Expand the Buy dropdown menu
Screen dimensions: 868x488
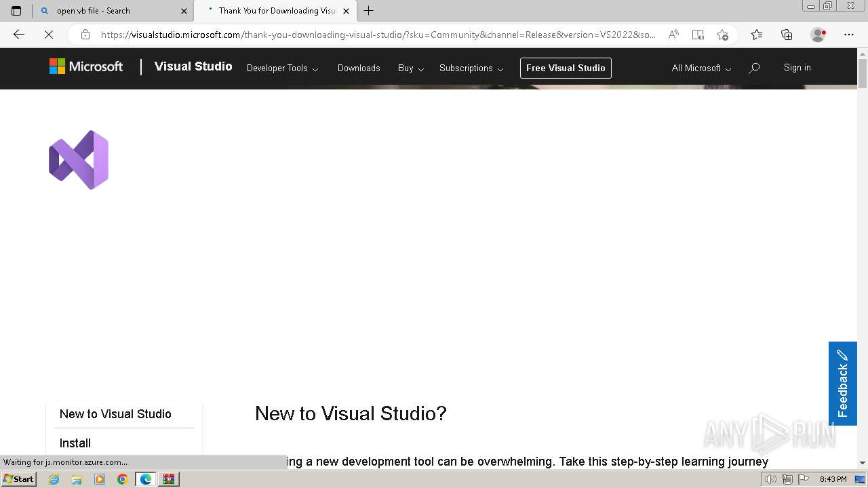411,68
